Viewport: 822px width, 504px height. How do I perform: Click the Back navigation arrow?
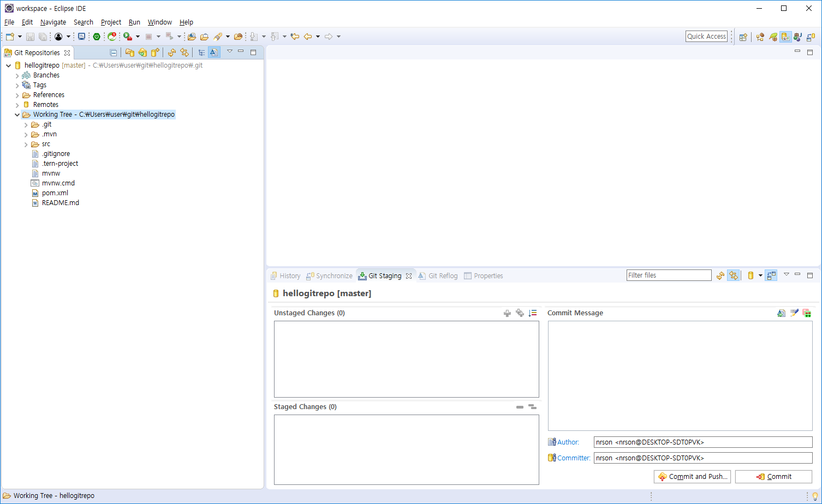pyautogui.click(x=308, y=37)
